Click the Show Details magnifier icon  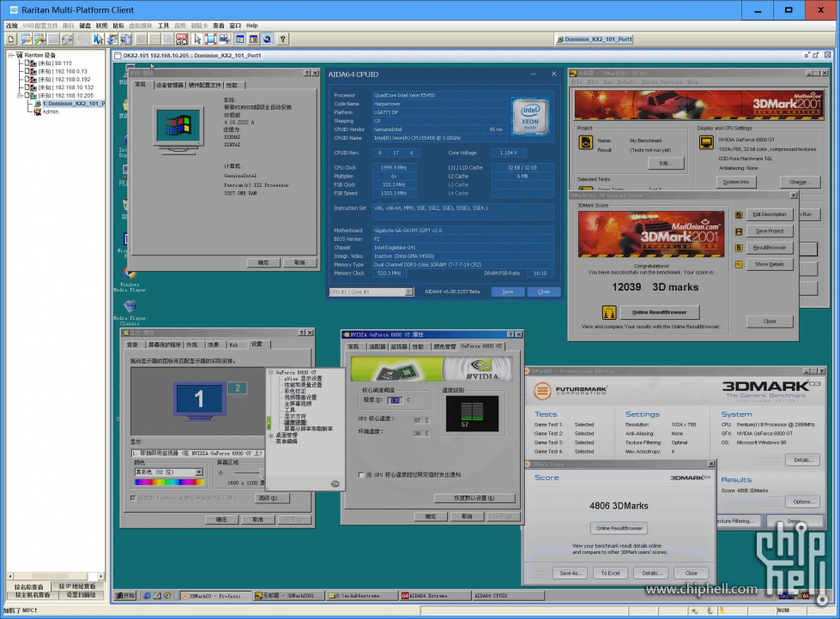point(739,265)
